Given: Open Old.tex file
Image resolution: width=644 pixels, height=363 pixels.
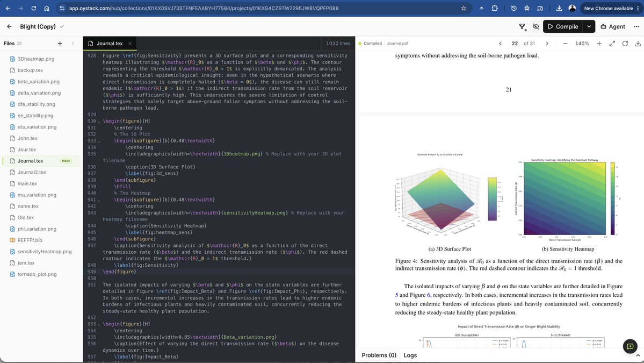Looking at the screenshot, I should click(x=25, y=217).
